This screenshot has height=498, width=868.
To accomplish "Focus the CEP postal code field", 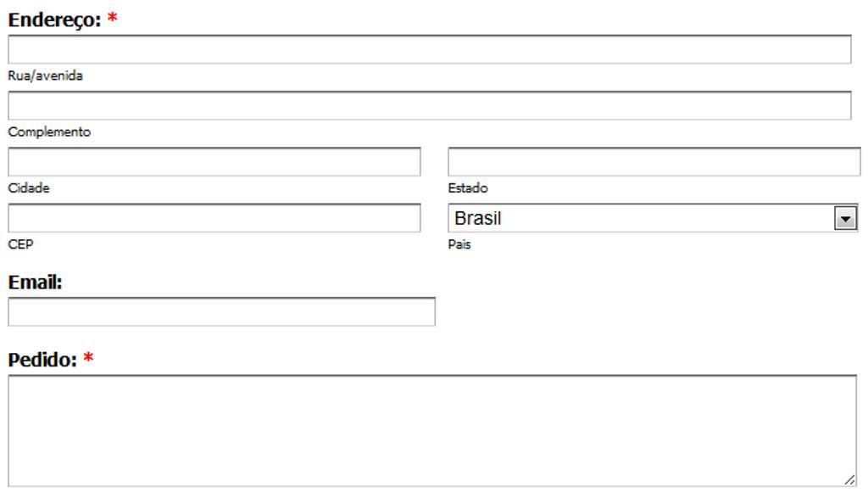I will tap(214, 218).
